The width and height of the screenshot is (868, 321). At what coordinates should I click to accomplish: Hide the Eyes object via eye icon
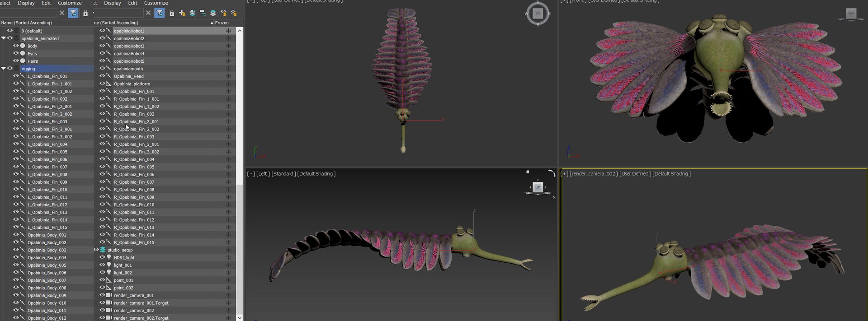[16, 53]
